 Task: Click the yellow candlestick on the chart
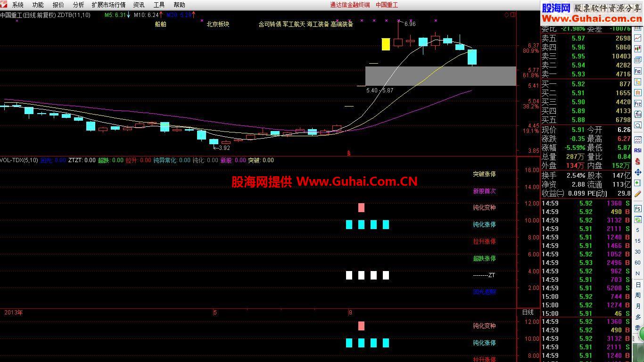point(386,44)
